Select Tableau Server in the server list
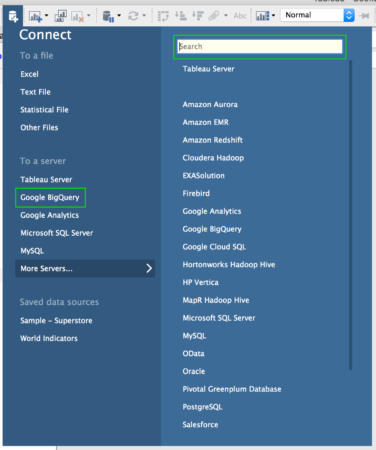Viewport: 376px width, 450px height. click(x=208, y=69)
